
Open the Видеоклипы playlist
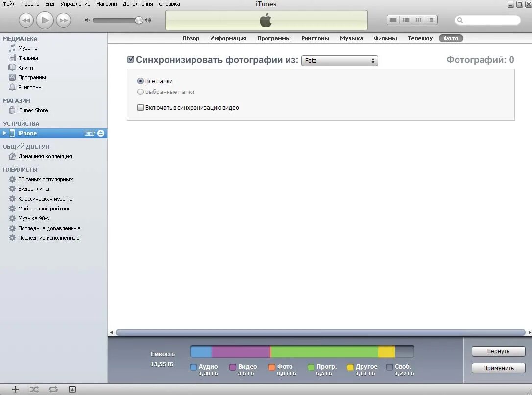coord(34,189)
